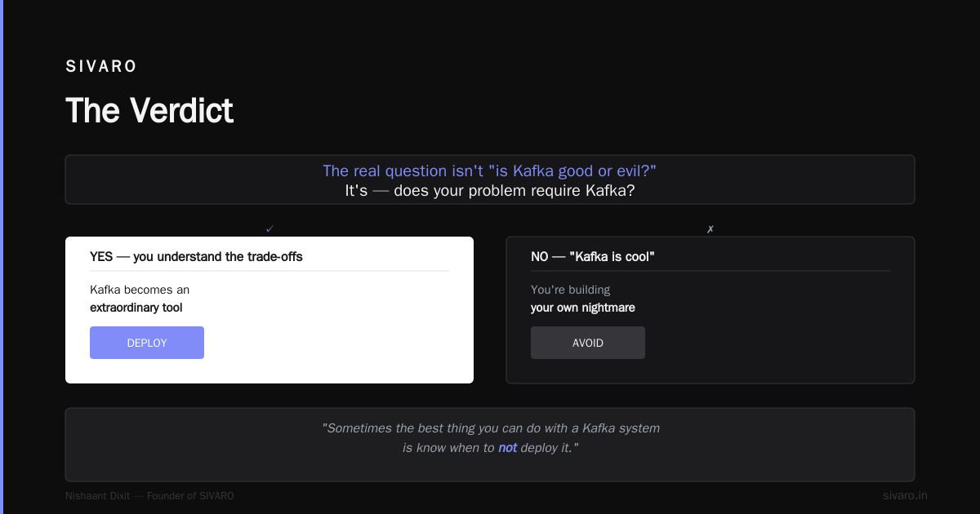Screen dimensions: 980x514
Task: Click the checkmark icon above YES card
Action: tap(269, 229)
